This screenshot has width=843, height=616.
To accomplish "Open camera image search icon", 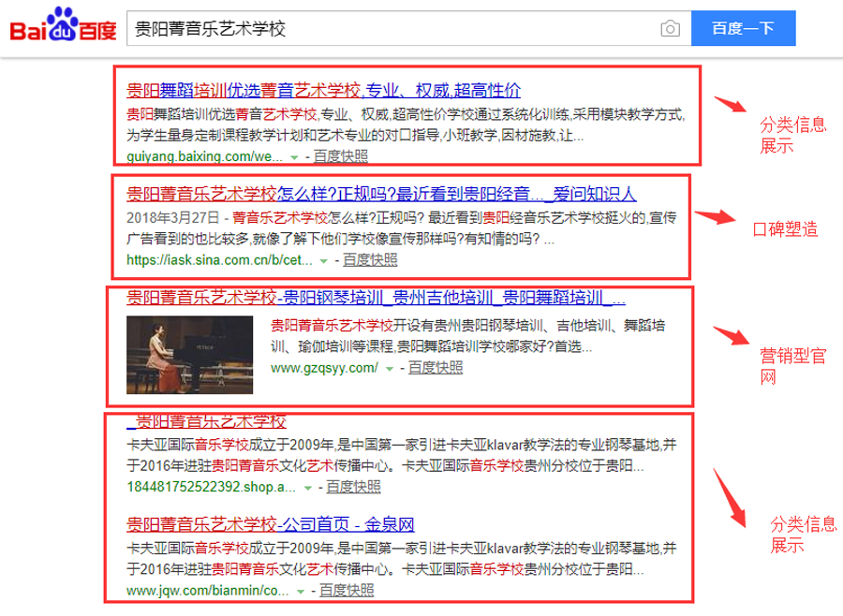I will click(x=670, y=28).
